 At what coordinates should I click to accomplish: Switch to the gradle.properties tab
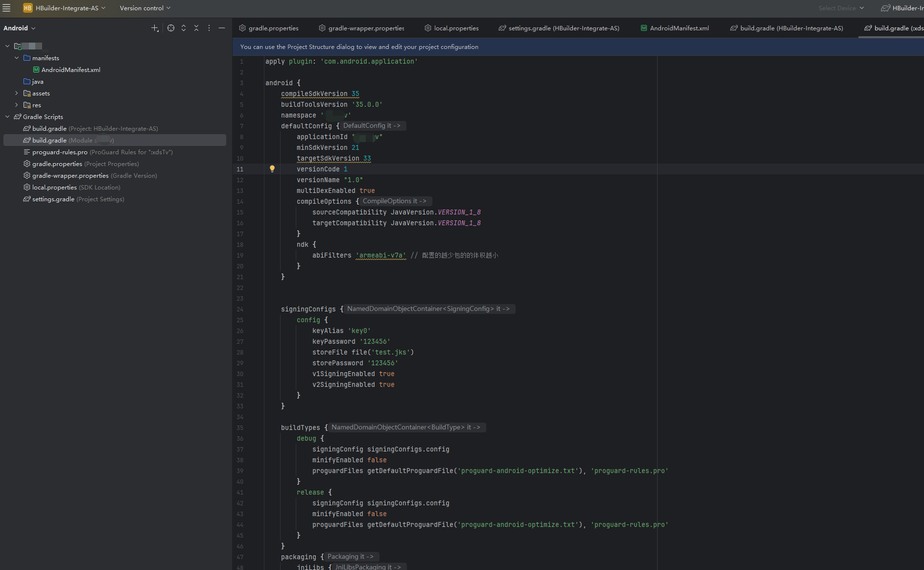pos(273,28)
